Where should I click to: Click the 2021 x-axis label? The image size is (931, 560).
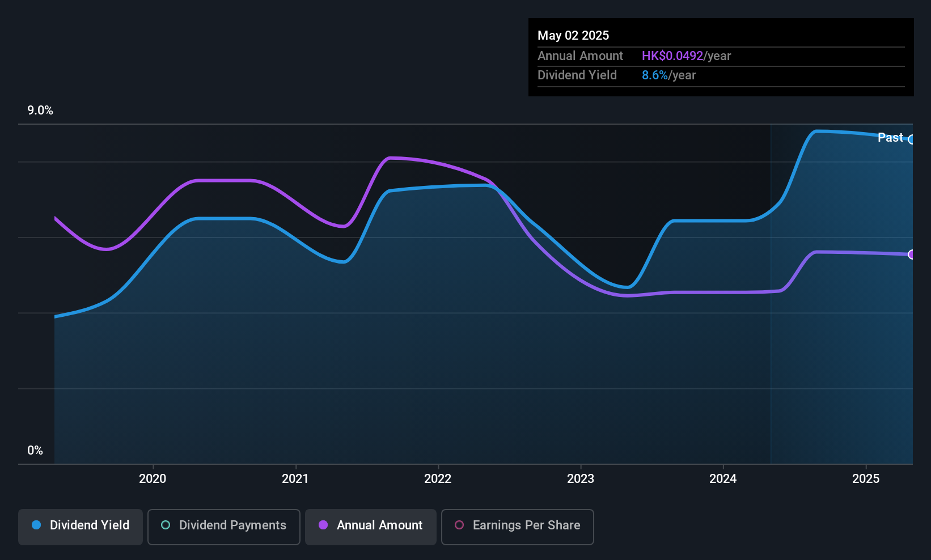point(295,478)
